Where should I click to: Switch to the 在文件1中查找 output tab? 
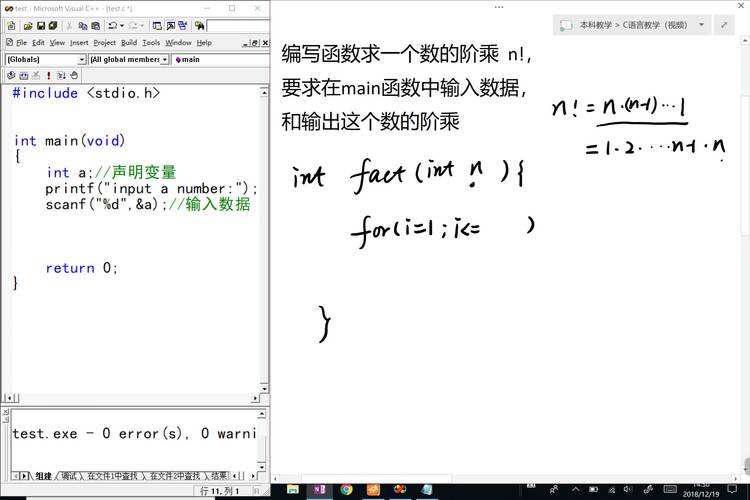tap(112, 476)
